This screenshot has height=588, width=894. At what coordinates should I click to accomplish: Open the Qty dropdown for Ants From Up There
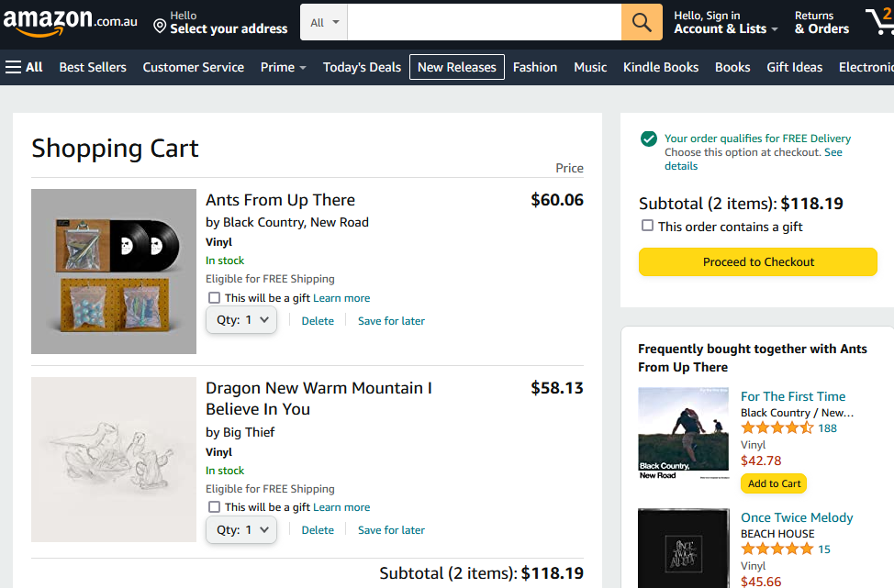click(241, 319)
